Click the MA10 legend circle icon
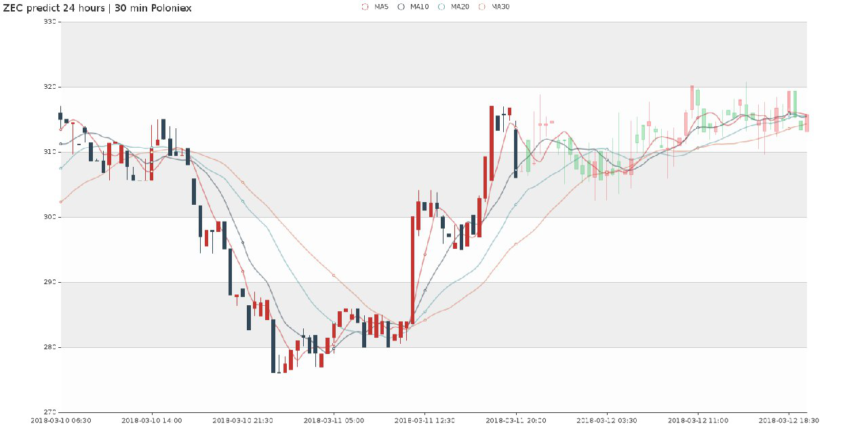The height and width of the screenshot is (434, 868). 401,7
